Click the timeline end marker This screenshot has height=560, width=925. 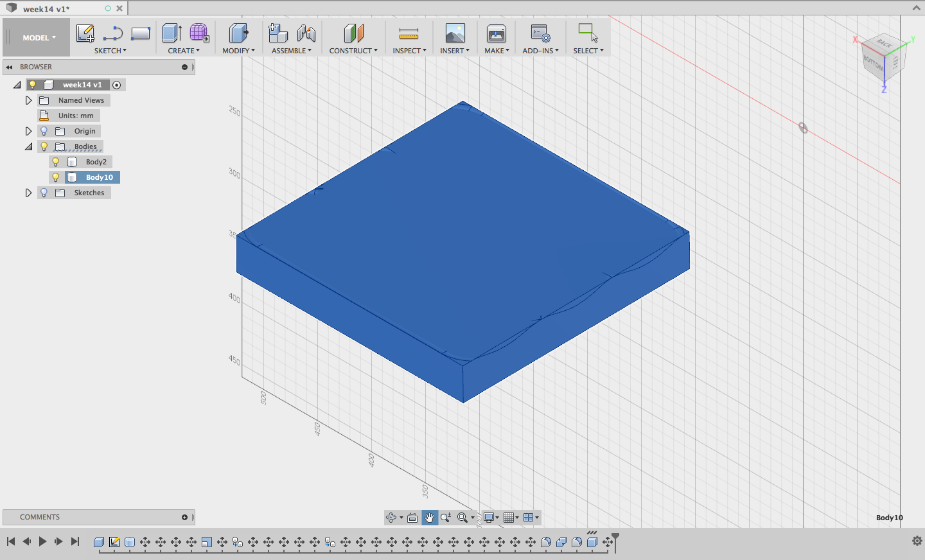[615, 541]
